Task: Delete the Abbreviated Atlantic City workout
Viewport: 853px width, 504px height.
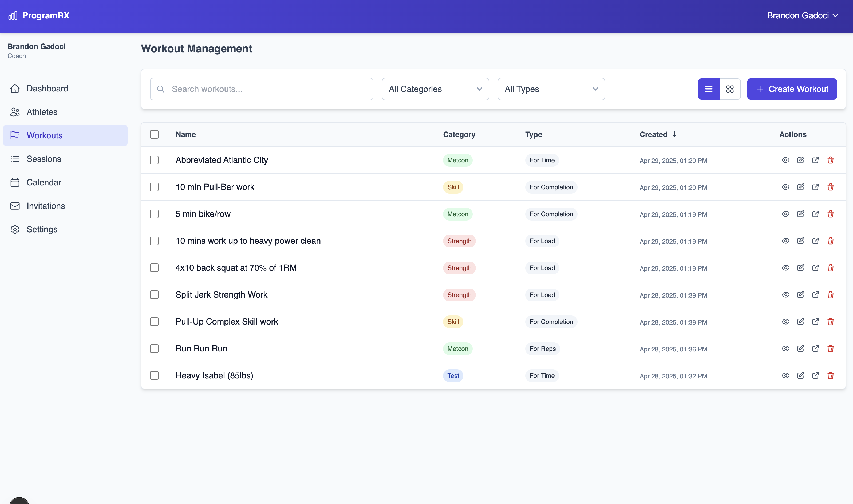Action: 830,160
